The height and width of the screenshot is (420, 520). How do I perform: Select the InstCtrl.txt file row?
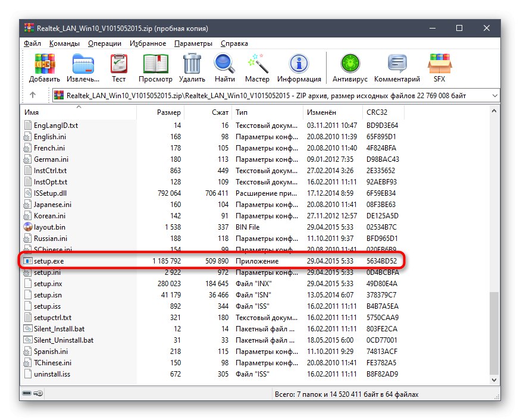212,171
